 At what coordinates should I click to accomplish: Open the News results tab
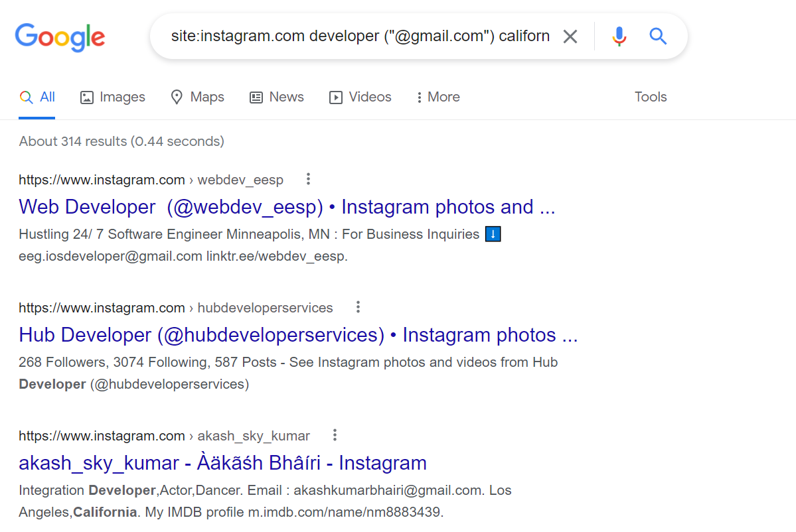tap(276, 97)
